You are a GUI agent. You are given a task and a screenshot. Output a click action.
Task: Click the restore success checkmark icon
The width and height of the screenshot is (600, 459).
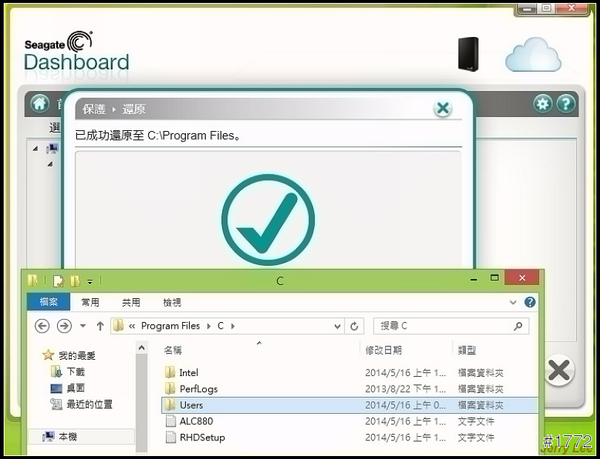click(x=268, y=220)
